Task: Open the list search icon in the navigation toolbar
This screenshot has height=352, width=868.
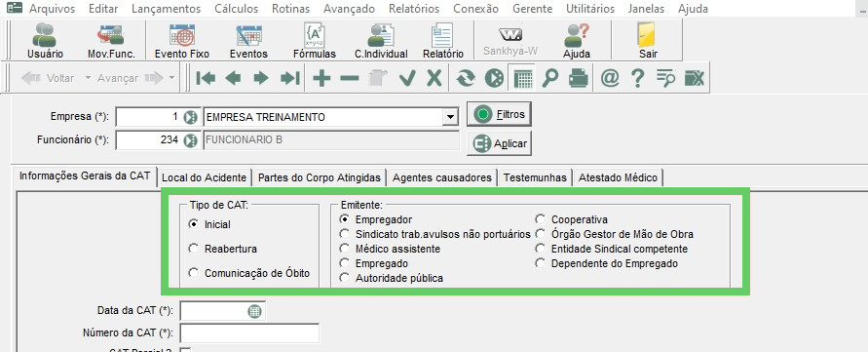Action: 665,78
